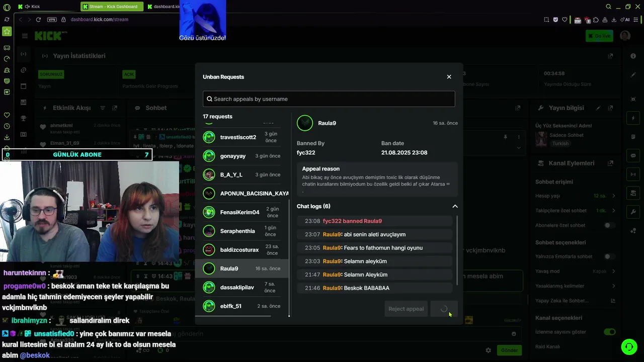Click the Gönder send button
Image resolution: width=644 pixels, height=362 pixels.
coord(509,350)
